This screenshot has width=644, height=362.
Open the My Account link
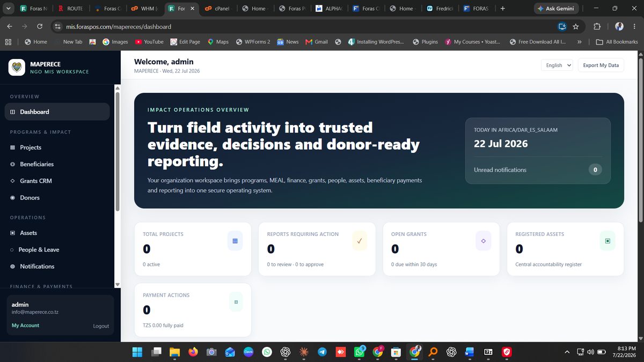click(x=25, y=326)
